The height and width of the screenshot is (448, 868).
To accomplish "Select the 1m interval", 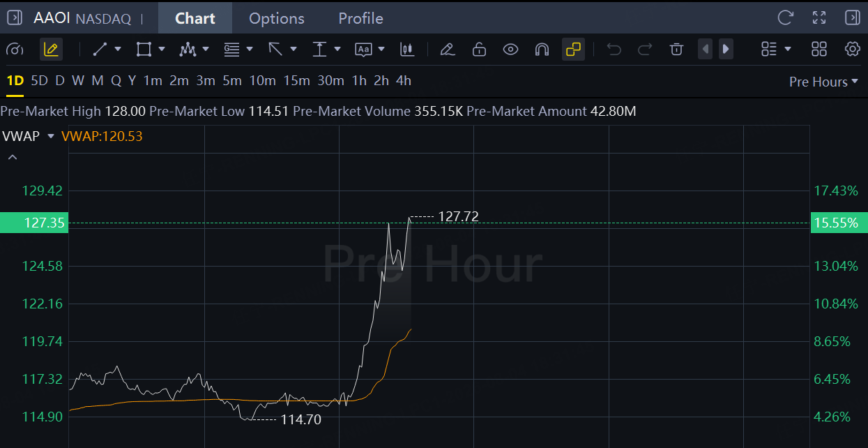I will click(153, 81).
